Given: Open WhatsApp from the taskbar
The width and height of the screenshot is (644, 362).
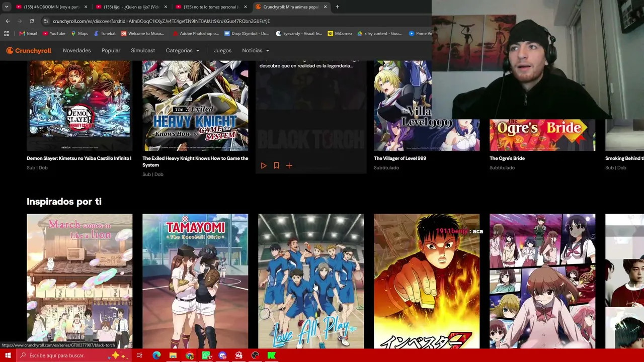Looking at the screenshot, I should pyautogui.click(x=206, y=355).
